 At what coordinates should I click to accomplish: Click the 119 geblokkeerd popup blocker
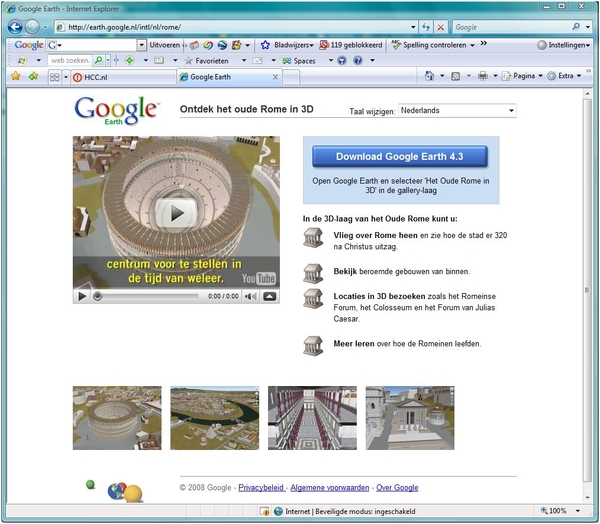click(x=351, y=45)
